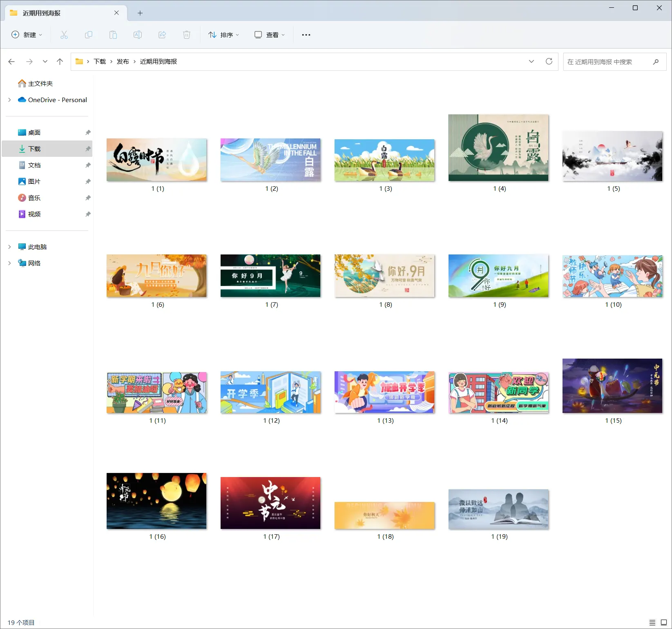
Task: Open 文档 in the sidebar
Action: [34, 165]
